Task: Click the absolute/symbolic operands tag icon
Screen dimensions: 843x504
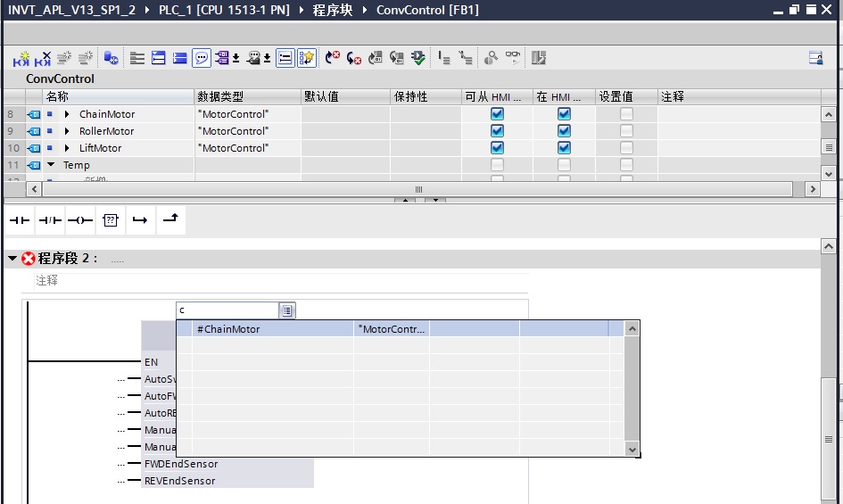Action: (x=221, y=58)
